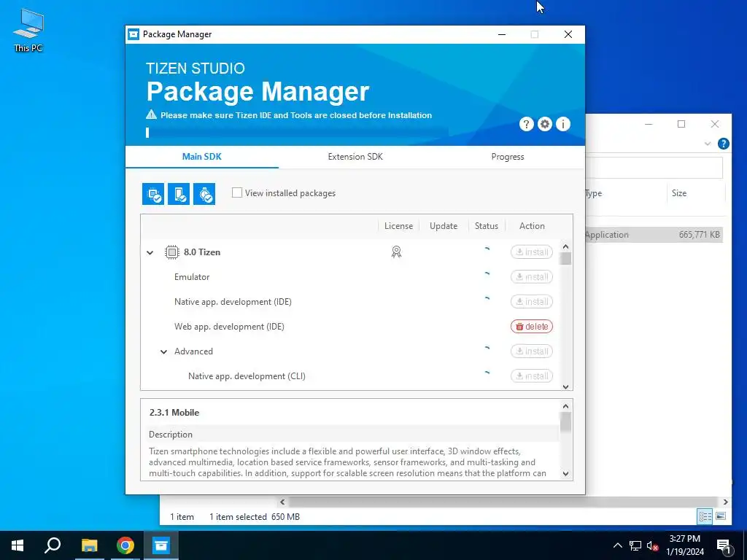Open taskbar search magnifier

(53, 545)
